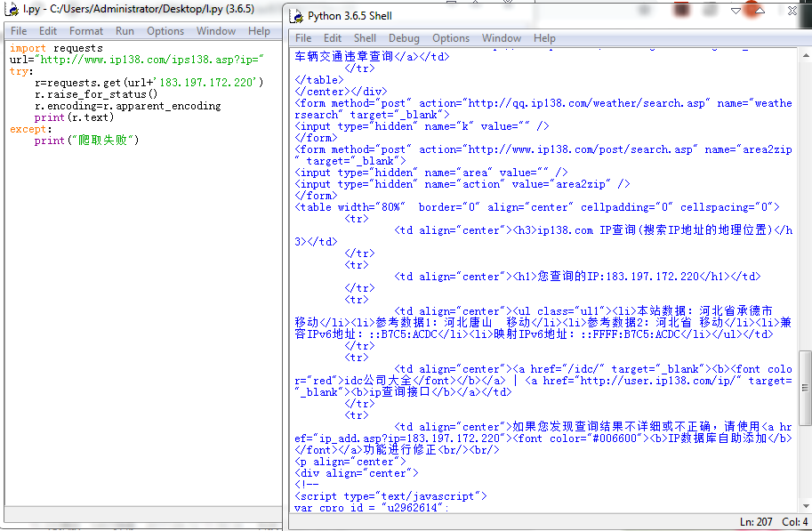This screenshot has height=531, width=812.
Task: Click the url assignment line in editor
Action: 137,60
